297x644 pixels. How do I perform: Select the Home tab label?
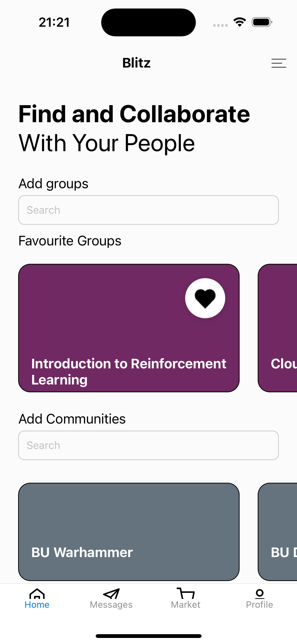tap(37, 605)
